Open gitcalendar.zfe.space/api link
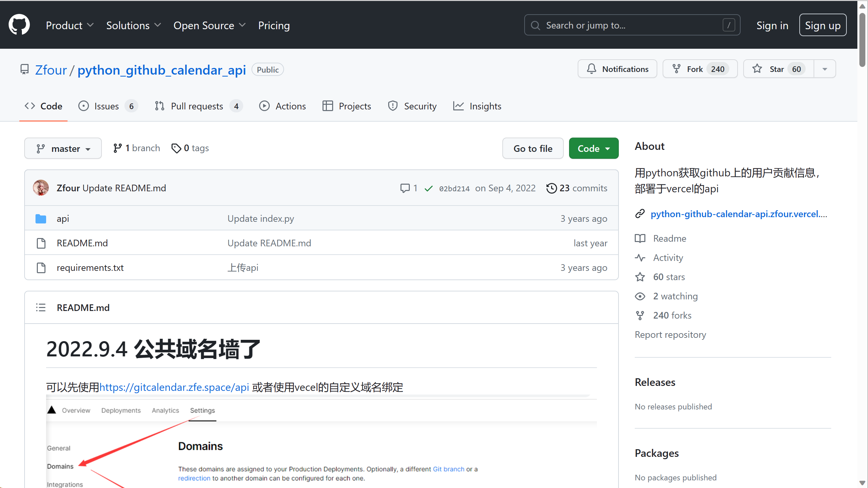868x488 pixels. [x=174, y=387]
